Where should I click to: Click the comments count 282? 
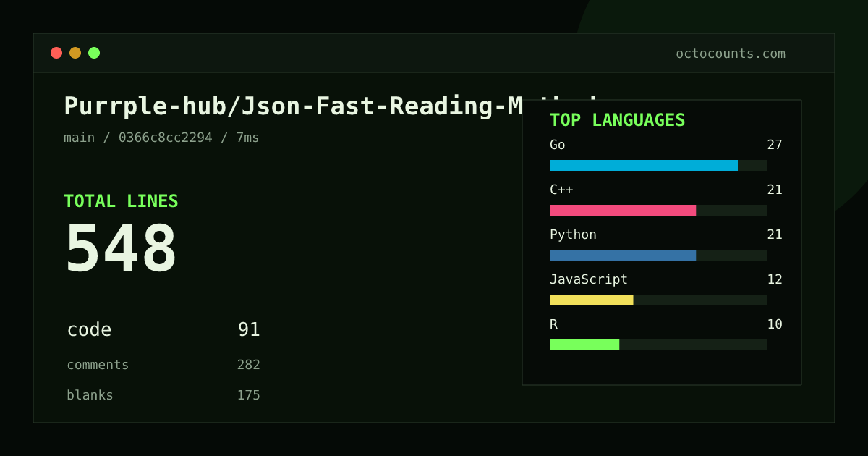coord(248,365)
